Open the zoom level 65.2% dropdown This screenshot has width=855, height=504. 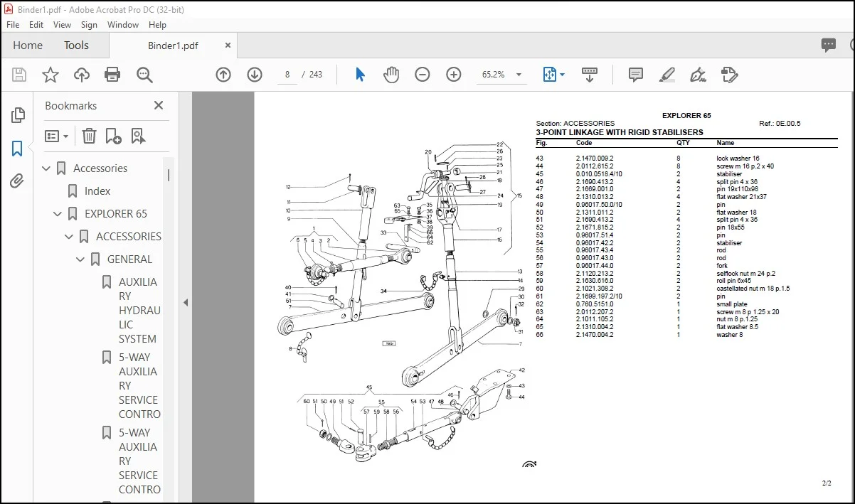tap(519, 75)
